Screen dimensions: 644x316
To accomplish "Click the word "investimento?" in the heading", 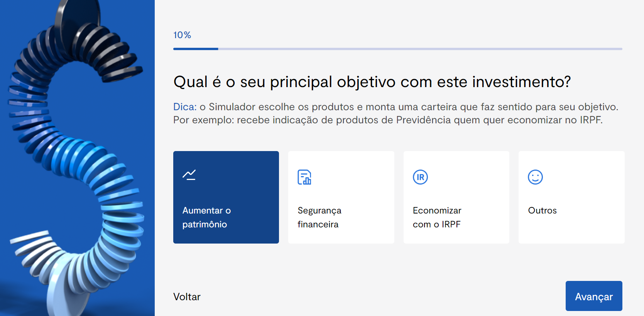I will pyautogui.click(x=521, y=82).
